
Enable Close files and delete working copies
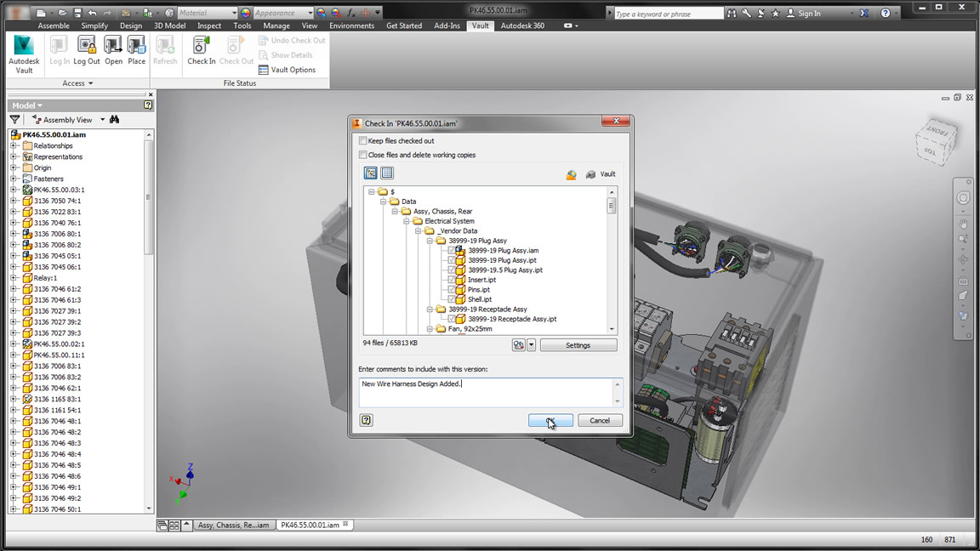362,154
